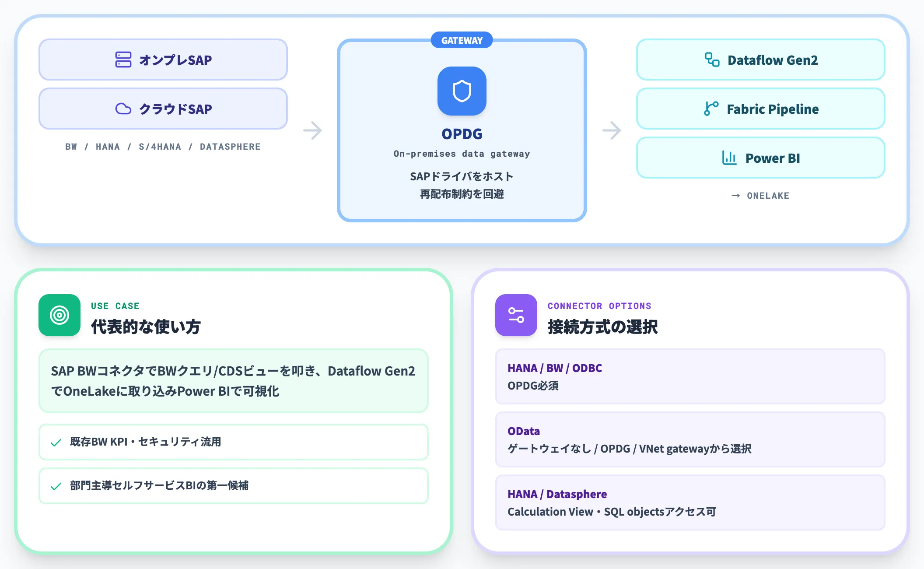The height and width of the screenshot is (569, 924).
Task: Click the GATEWAY badge
Action: click(x=462, y=40)
